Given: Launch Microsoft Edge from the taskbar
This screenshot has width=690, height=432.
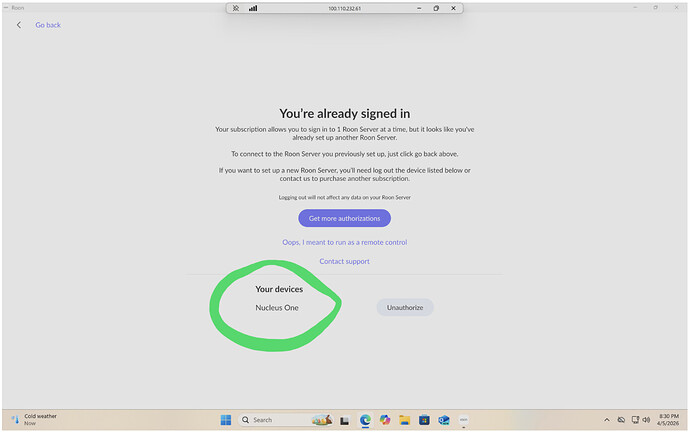Looking at the screenshot, I should click(365, 420).
